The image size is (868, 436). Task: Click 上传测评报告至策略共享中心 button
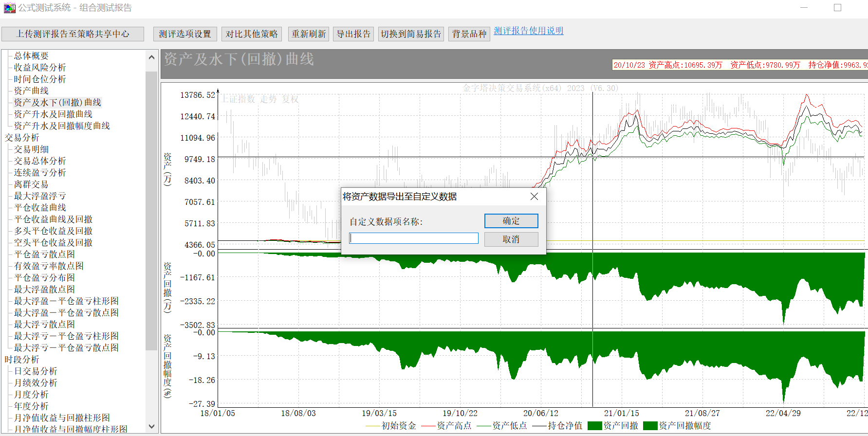coord(73,34)
